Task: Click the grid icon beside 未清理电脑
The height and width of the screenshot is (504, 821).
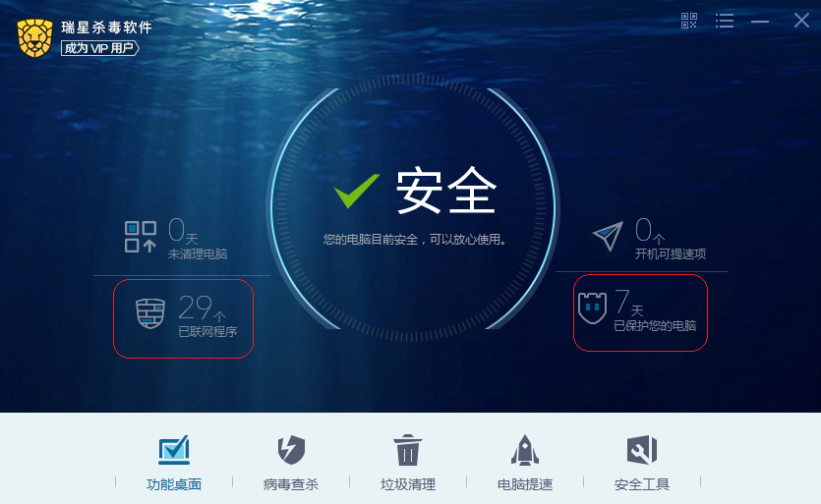Action: (141, 237)
